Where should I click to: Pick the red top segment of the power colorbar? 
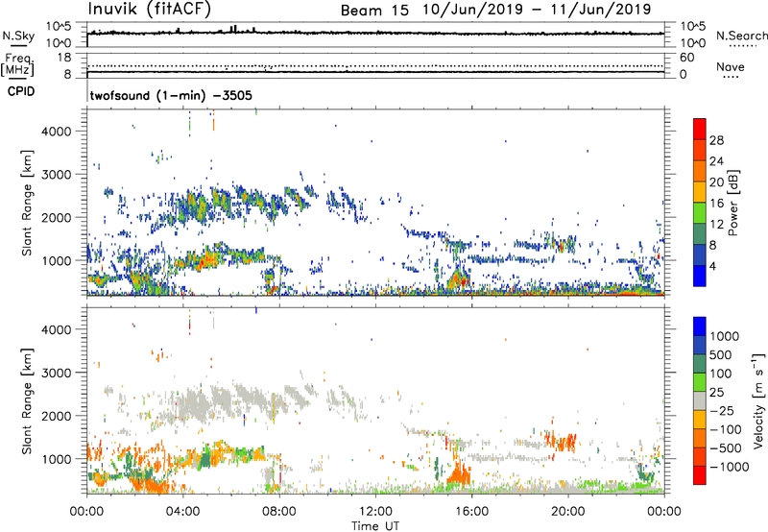coord(700,130)
